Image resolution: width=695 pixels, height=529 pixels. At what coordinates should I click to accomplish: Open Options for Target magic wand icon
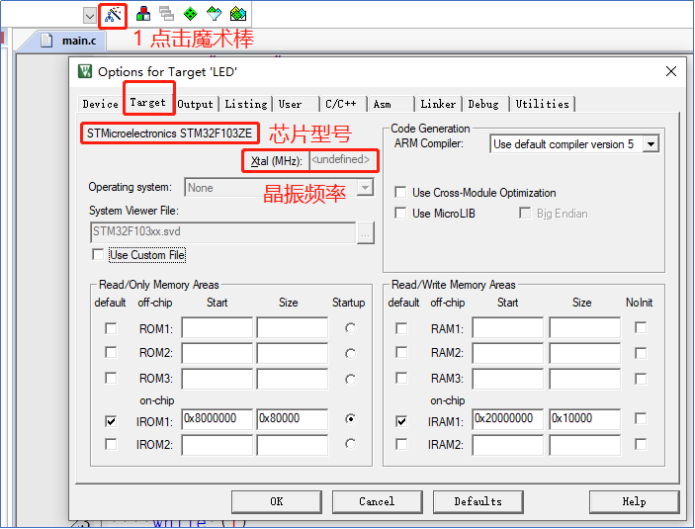click(113, 15)
